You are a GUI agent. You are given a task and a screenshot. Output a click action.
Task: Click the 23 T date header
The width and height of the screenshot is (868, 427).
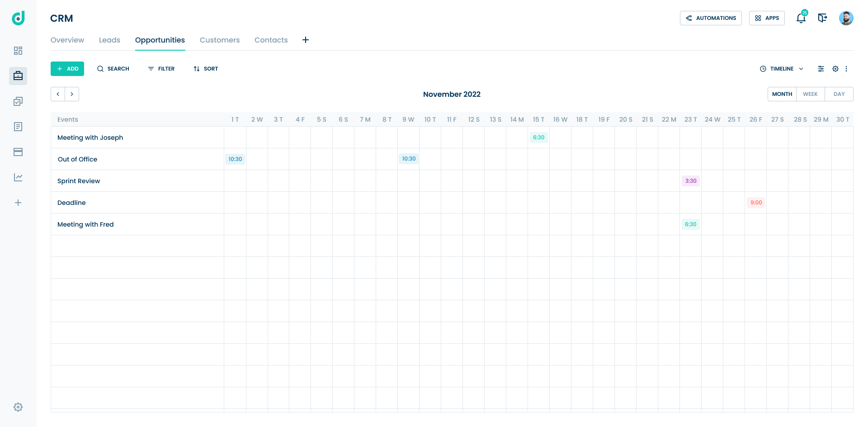[x=691, y=119]
